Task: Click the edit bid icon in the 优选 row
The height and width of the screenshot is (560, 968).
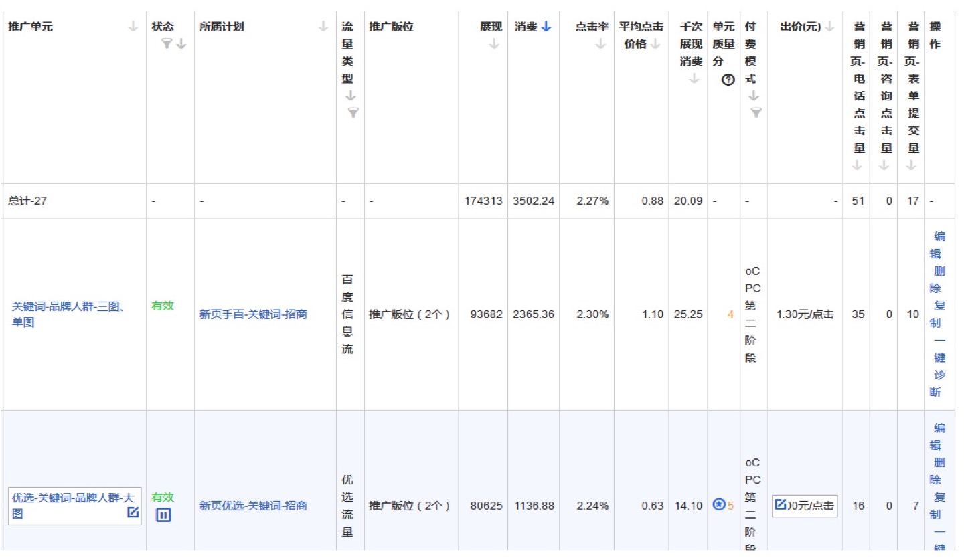Action: tap(780, 505)
